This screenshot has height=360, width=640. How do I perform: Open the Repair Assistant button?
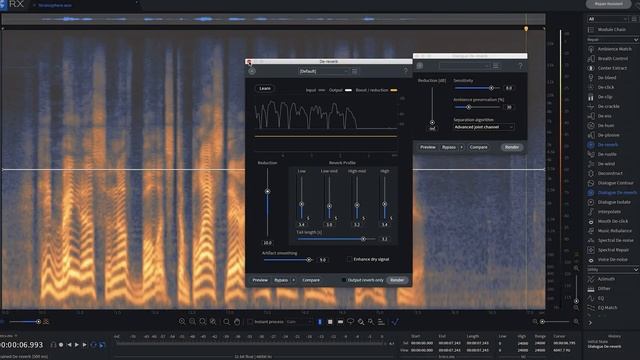point(609,4)
